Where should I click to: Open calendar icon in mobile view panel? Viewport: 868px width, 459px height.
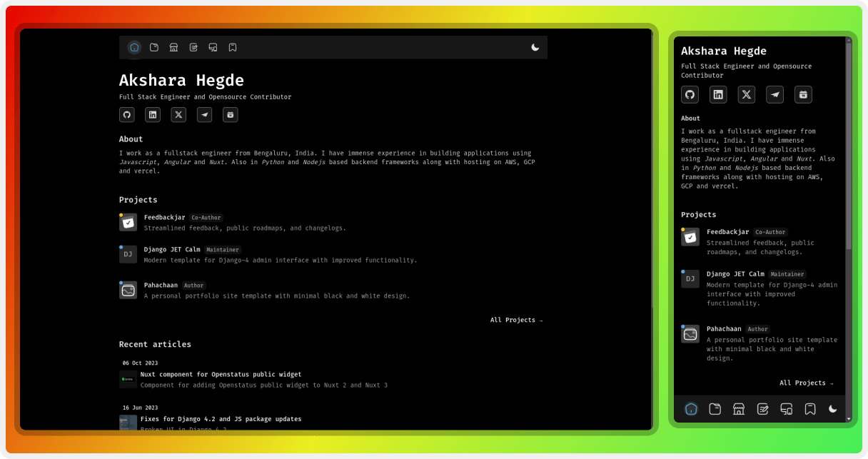803,94
